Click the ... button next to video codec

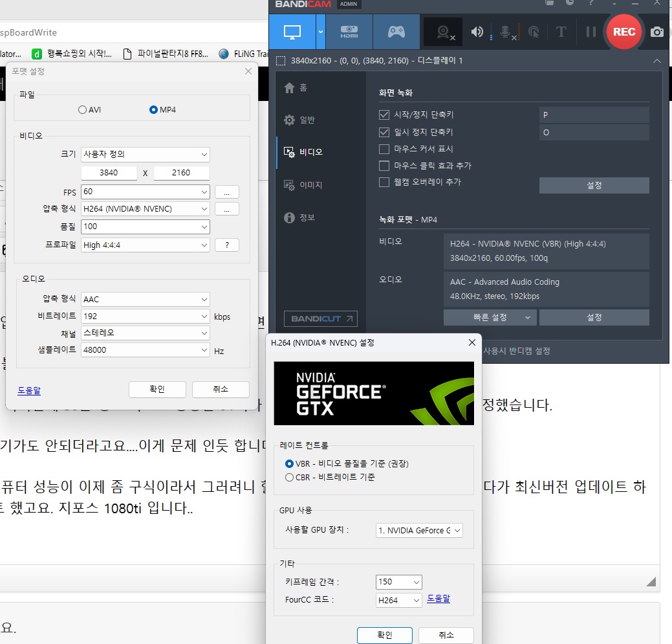tap(227, 209)
